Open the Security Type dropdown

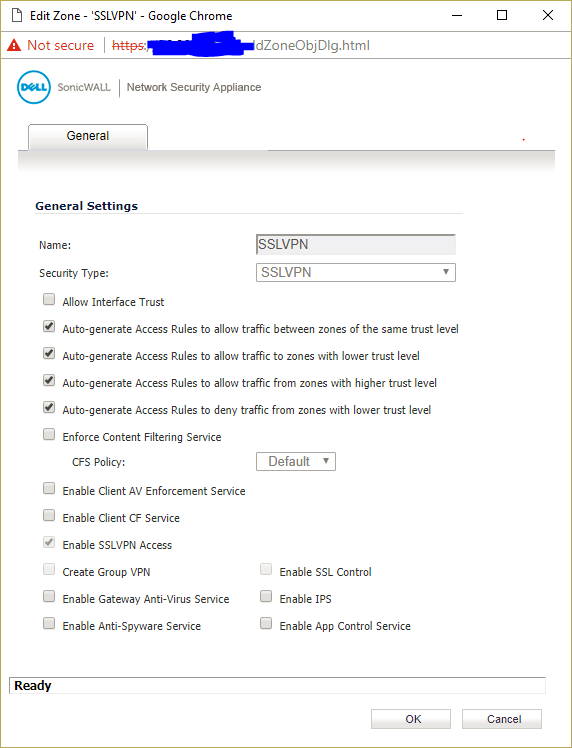(356, 272)
